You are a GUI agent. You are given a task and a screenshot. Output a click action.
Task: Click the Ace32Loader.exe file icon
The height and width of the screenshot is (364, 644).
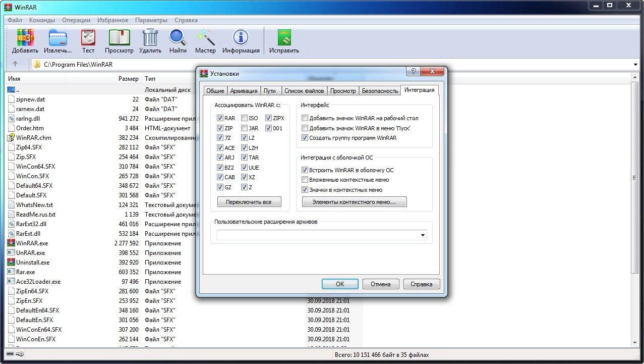12,282
